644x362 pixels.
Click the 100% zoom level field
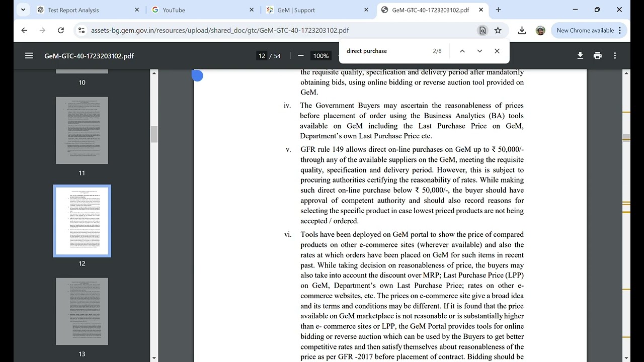click(320, 56)
